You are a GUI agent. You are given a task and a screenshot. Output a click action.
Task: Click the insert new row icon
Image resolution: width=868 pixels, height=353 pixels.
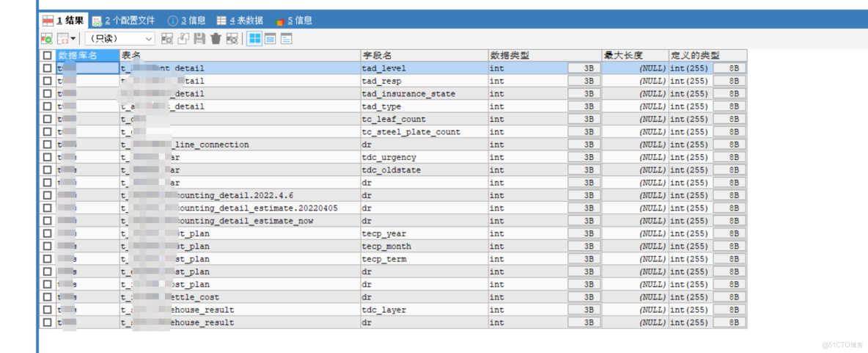tap(166, 39)
